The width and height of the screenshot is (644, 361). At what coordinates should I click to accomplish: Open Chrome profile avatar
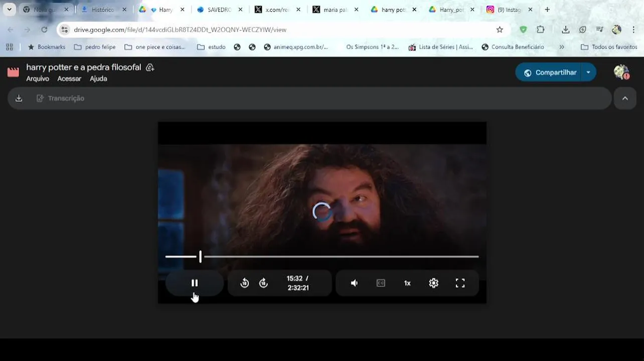[x=617, y=30]
